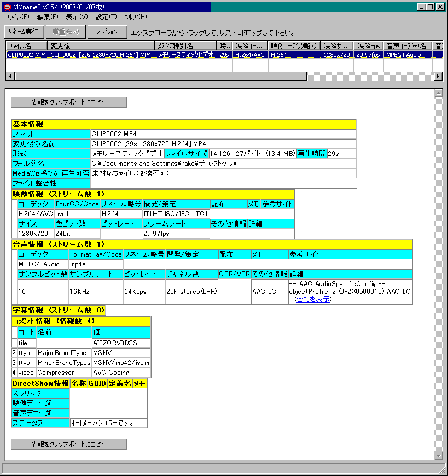
Task: Click top 情報をクリップボードにコピー button above 基本情報
Action: click(69, 102)
